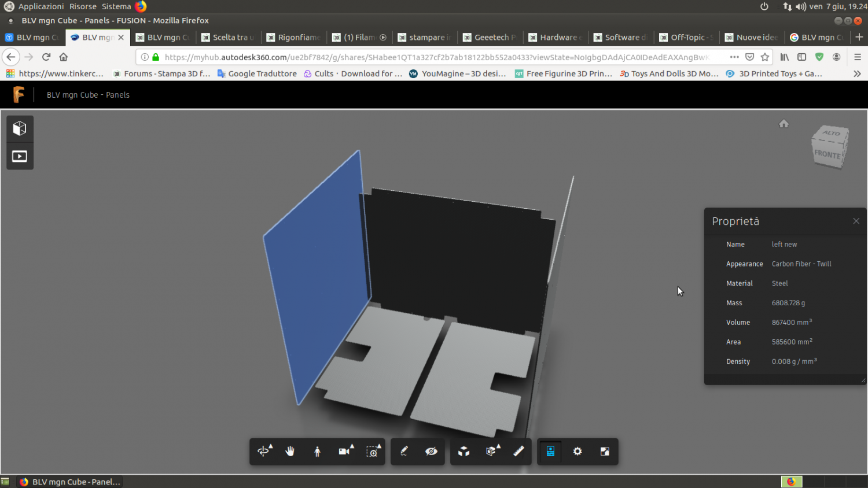
Task: Toggle the properties panel button
Action: click(x=550, y=452)
